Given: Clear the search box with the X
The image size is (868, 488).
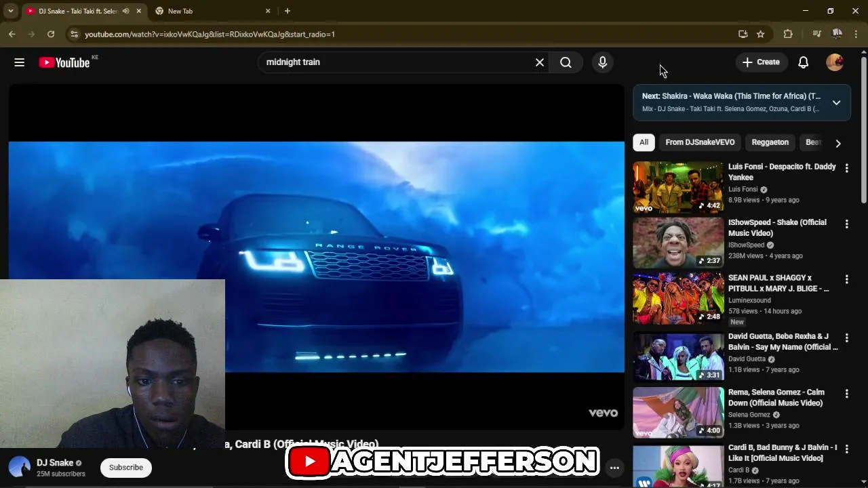Looking at the screenshot, I should coord(540,62).
